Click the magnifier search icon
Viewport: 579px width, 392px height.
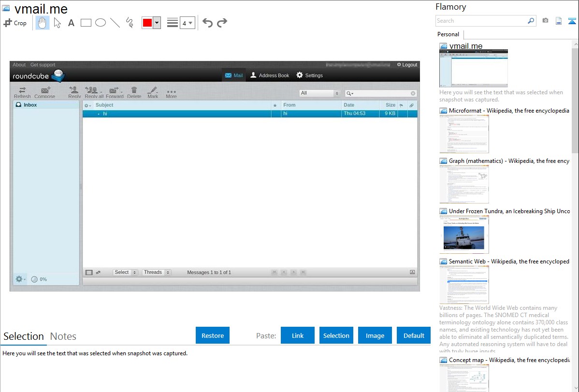[x=531, y=21]
